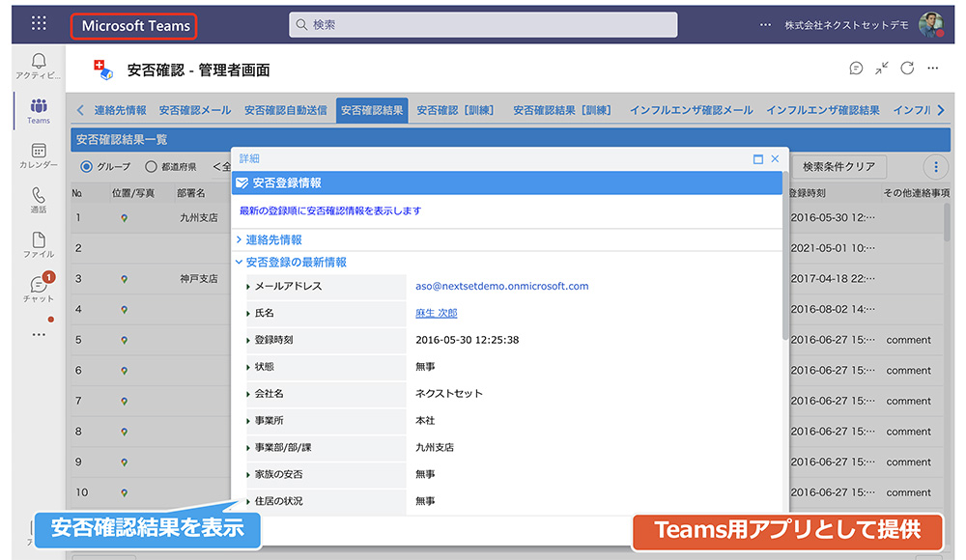
Task: Click the aso@nextsetdemo.onmicrosoft.com email address
Action: (x=502, y=286)
